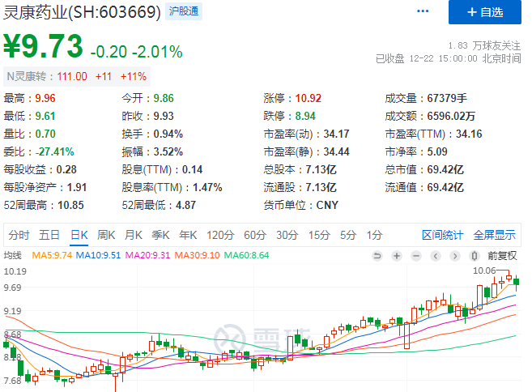This screenshot has height=392, width=532.
Task: Click the MA10:9.51 indicator label
Action: pos(98,255)
